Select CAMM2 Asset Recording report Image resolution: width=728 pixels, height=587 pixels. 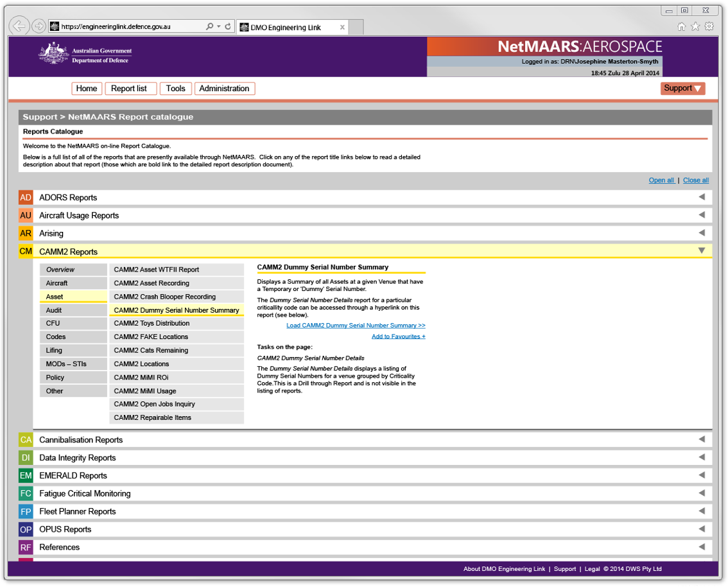point(177,283)
